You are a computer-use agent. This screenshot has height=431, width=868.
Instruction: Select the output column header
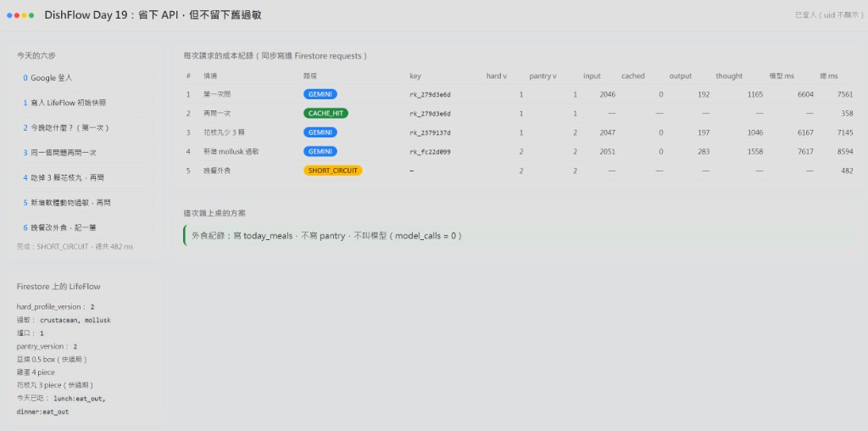coord(681,76)
